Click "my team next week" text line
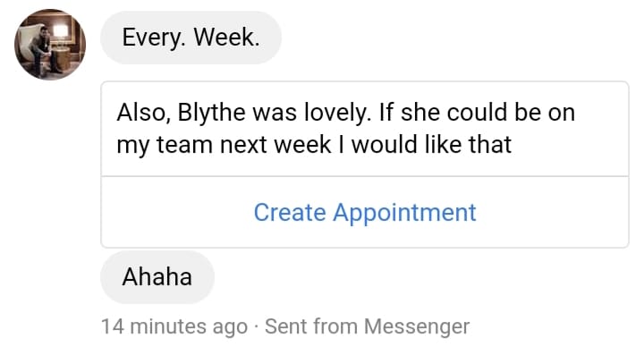 point(224,145)
